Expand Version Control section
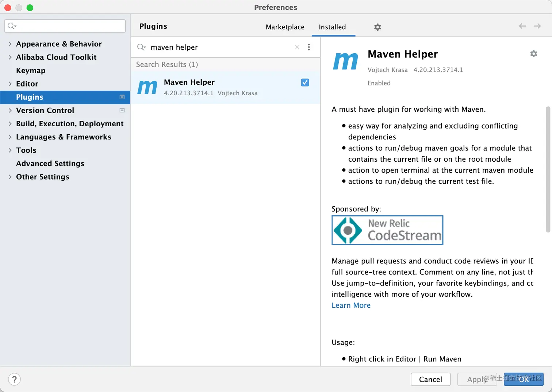Image resolution: width=552 pixels, height=392 pixels. 10,110
